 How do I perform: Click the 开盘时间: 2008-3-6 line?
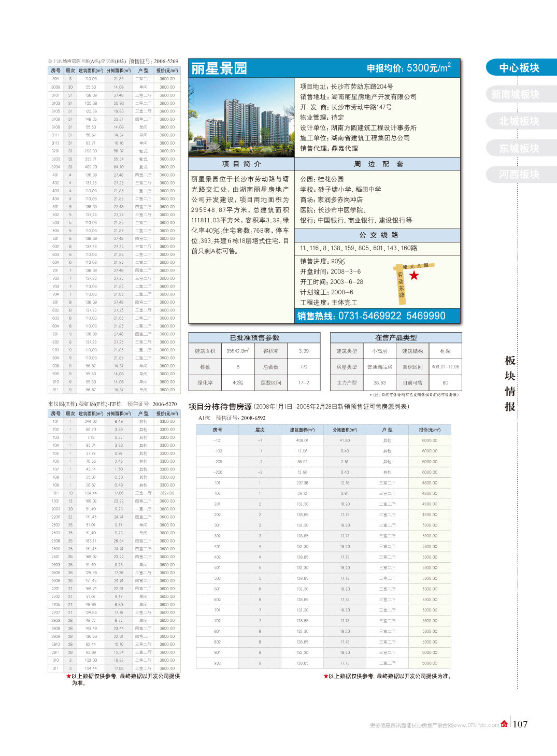click(x=331, y=272)
